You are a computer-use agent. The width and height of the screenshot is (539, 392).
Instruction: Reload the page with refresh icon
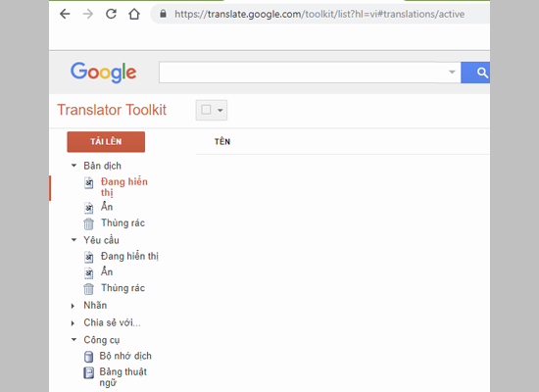[111, 14]
